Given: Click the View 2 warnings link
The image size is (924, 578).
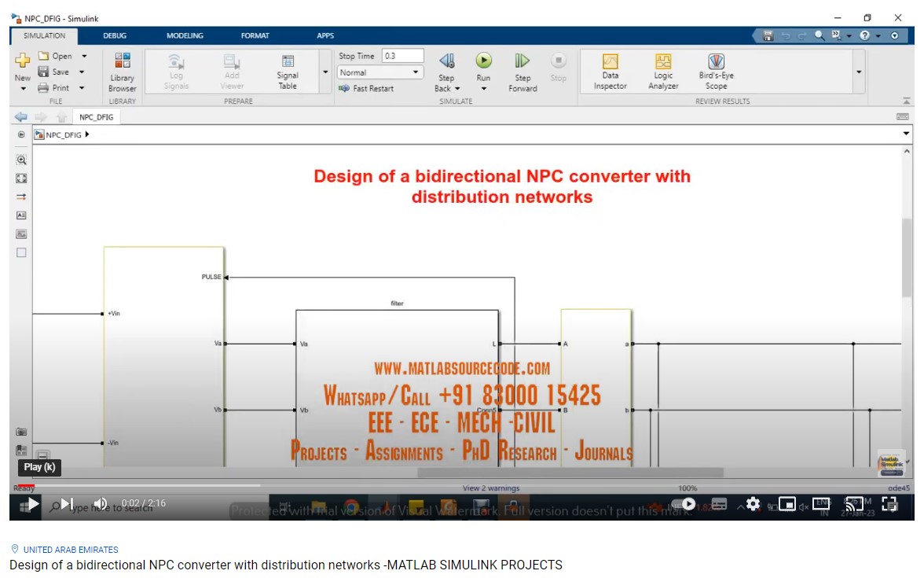Looking at the screenshot, I should tap(491, 488).
